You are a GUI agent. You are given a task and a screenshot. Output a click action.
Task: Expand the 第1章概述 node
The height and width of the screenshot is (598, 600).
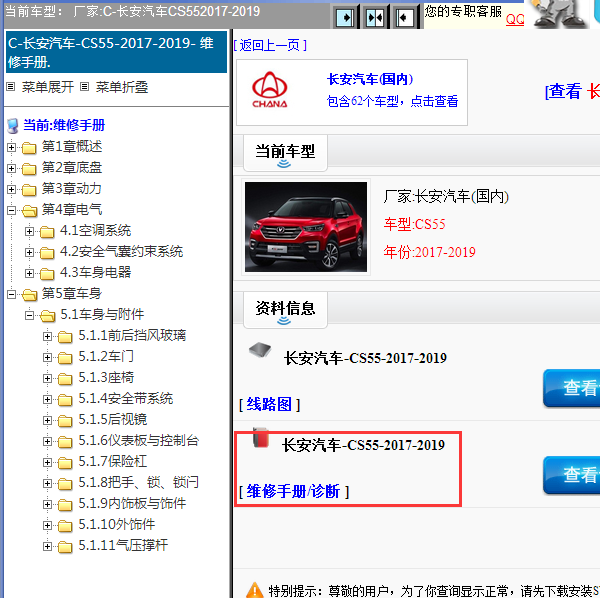coord(11,147)
